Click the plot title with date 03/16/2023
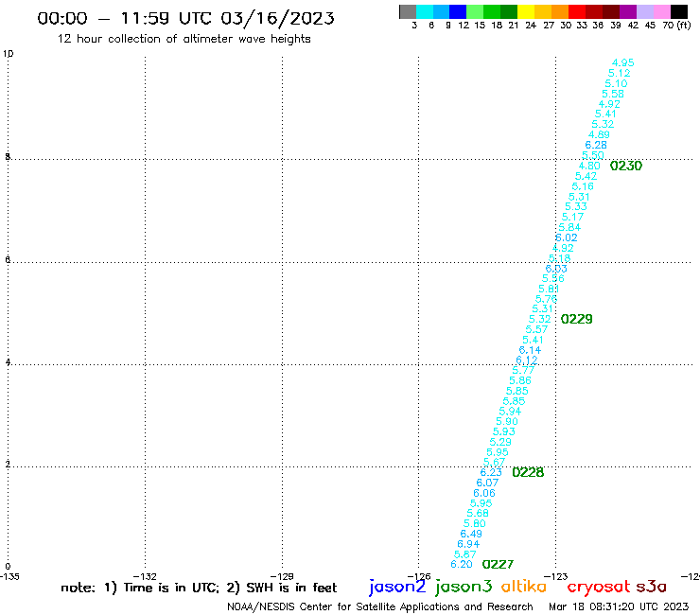The width and height of the screenshot is (700, 615). (x=185, y=18)
